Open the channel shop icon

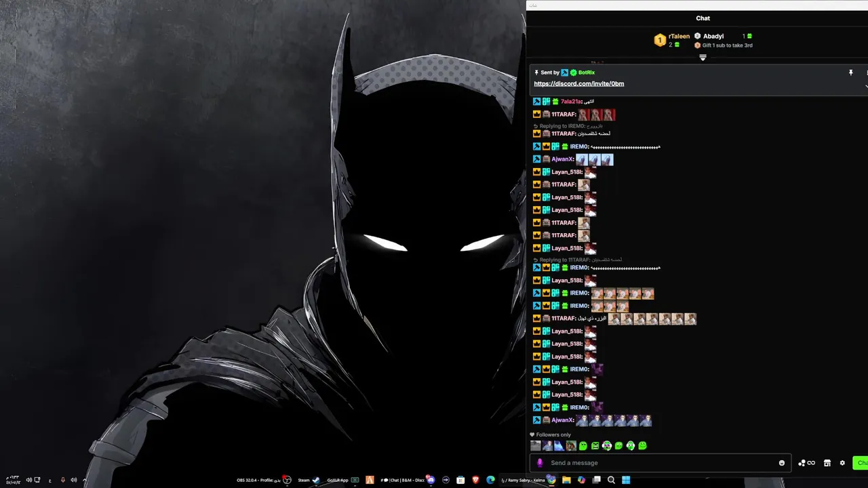827,463
